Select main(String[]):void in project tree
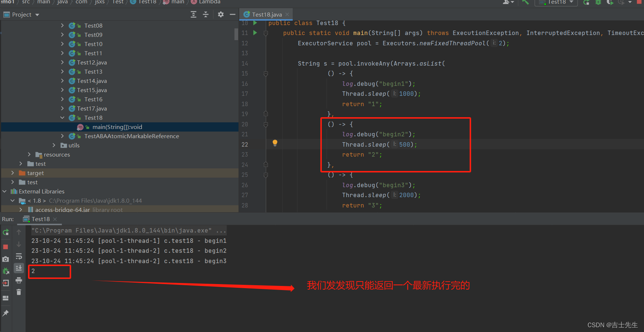 [x=117, y=127]
